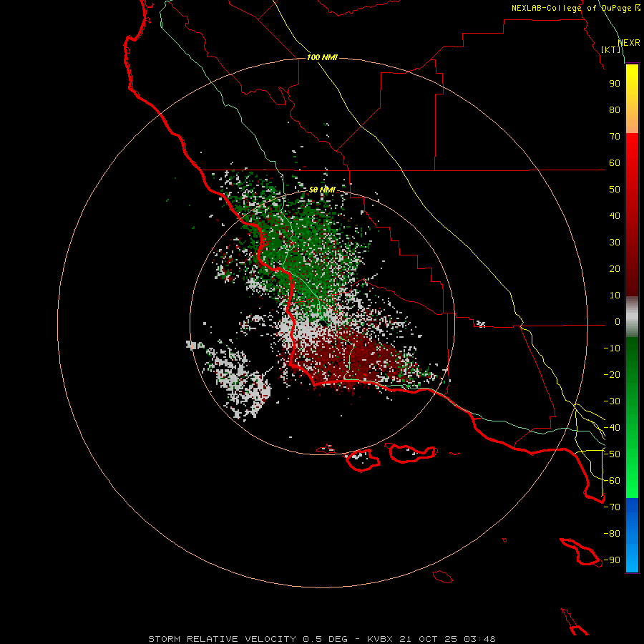Click the -70 value on the velocity scale
This screenshot has width=644, height=644.
point(612,507)
